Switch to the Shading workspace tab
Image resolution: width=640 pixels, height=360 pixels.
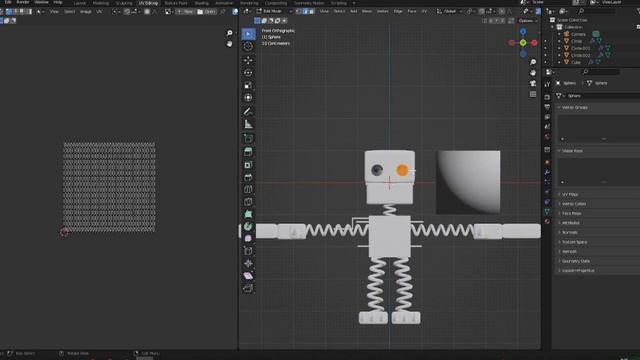(x=202, y=3)
